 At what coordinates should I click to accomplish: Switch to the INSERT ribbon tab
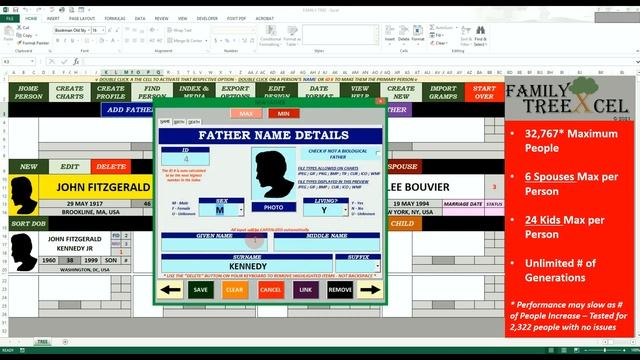53,18
